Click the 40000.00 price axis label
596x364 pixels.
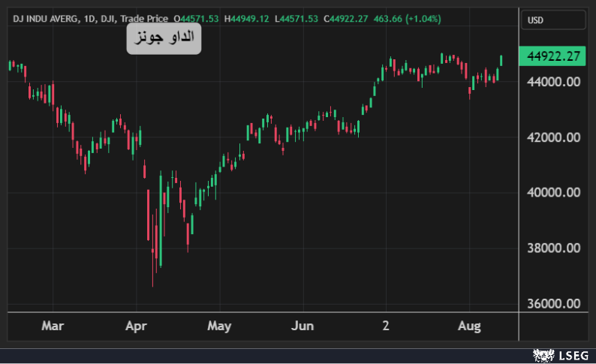(554, 193)
